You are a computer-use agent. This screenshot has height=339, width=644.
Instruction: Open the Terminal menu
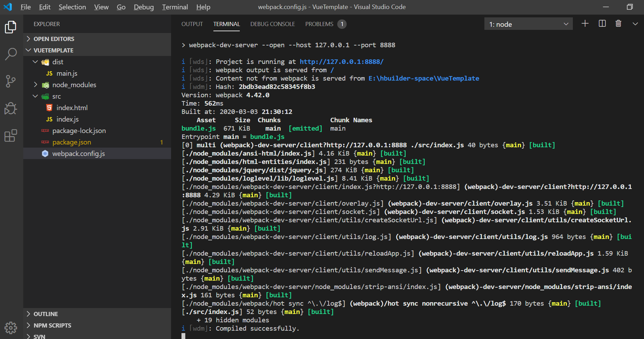coord(175,7)
